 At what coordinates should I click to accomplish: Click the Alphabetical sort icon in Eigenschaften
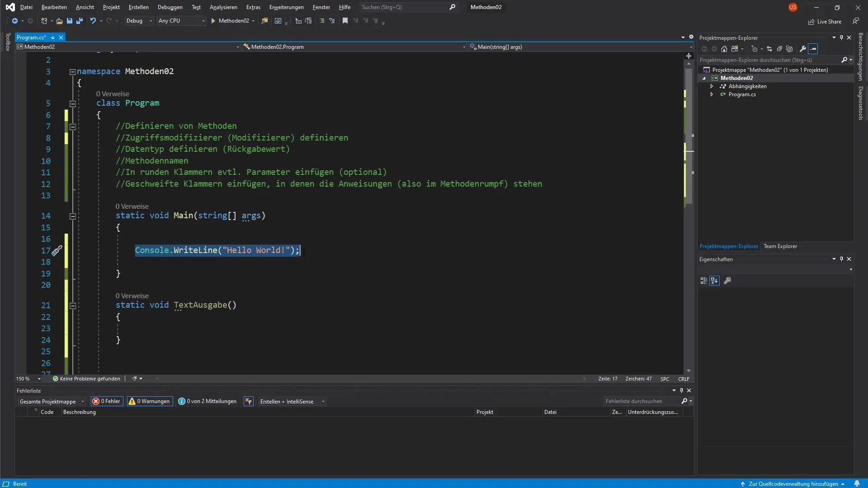(714, 281)
